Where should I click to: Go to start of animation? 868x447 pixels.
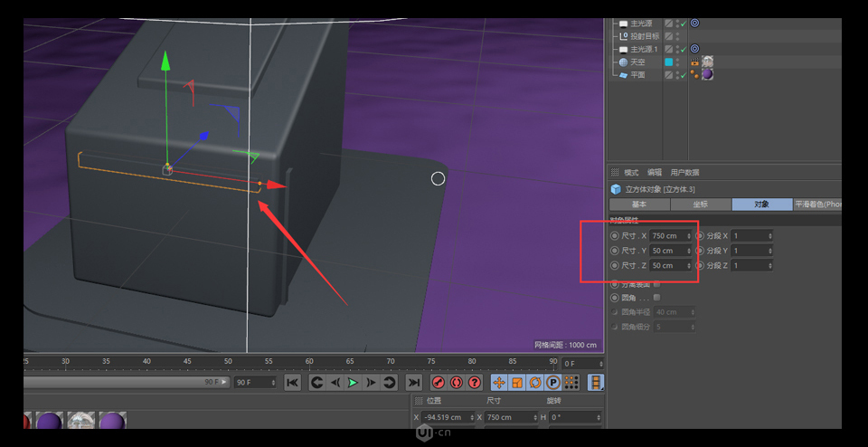[x=292, y=382]
